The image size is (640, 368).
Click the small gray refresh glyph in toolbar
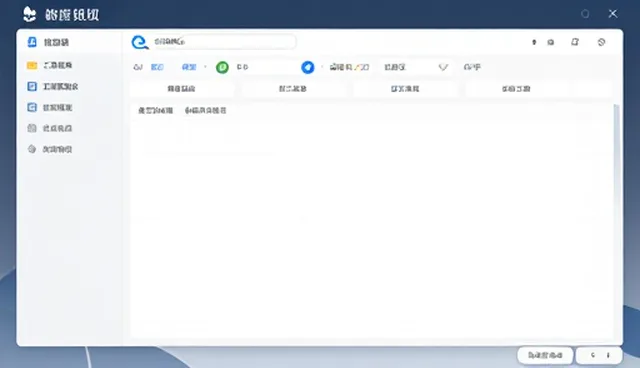pos(138,67)
